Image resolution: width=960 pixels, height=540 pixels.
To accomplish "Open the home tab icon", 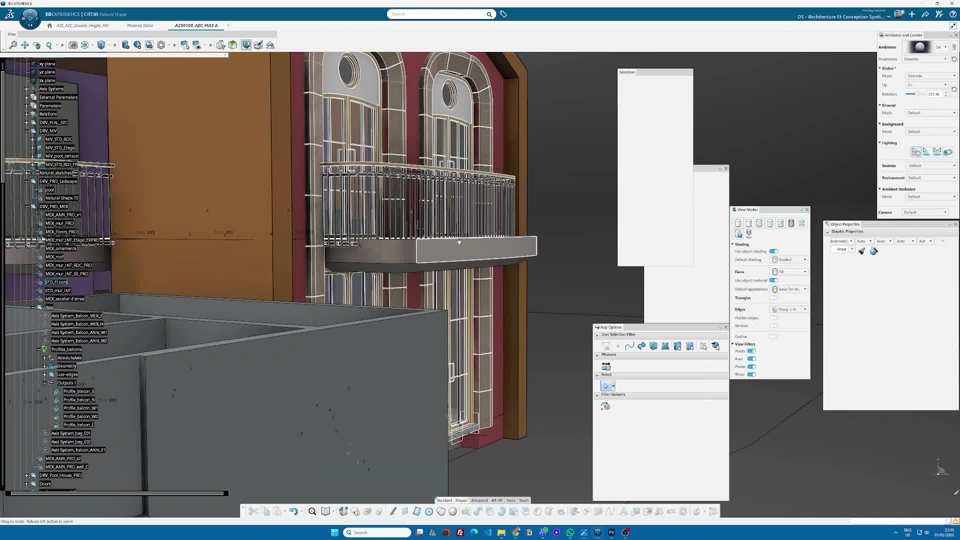I will [x=49, y=26].
